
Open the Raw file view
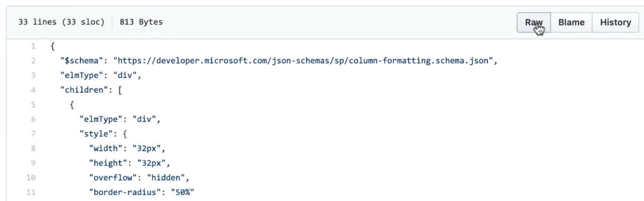[x=534, y=22]
